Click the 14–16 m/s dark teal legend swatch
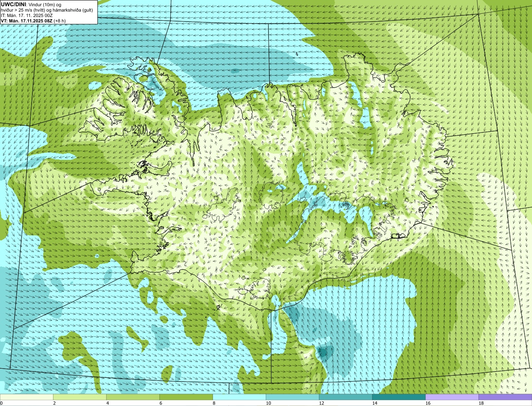Image resolution: width=532 pixels, height=406 pixels. click(399, 397)
